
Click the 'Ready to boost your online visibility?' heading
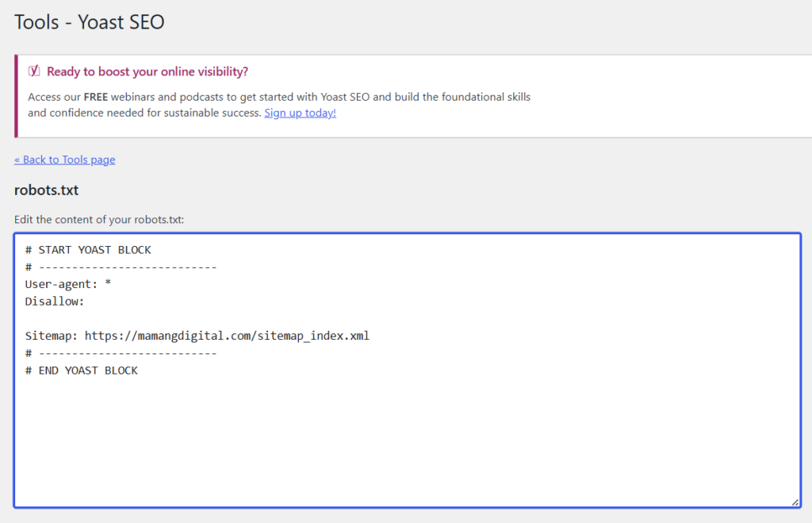(147, 71)
